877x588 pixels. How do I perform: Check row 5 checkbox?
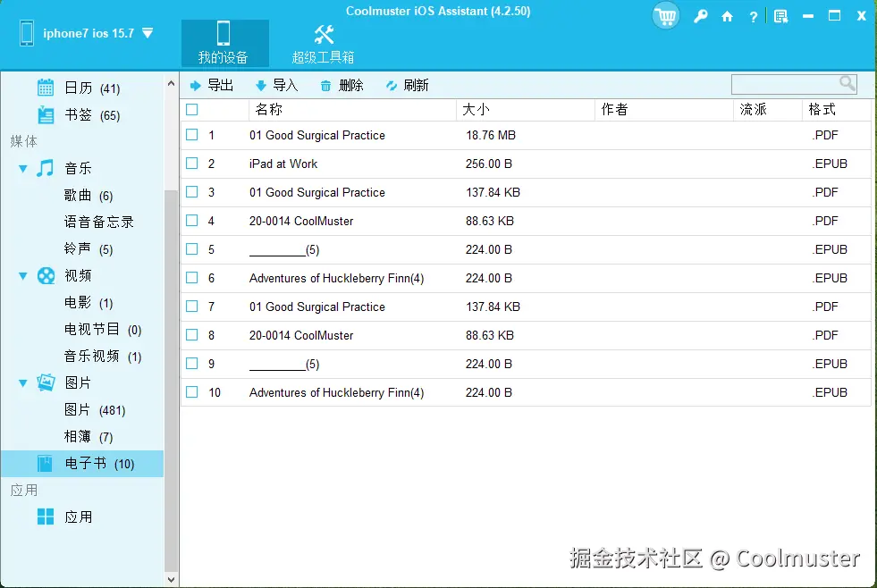tap(192, 248)
